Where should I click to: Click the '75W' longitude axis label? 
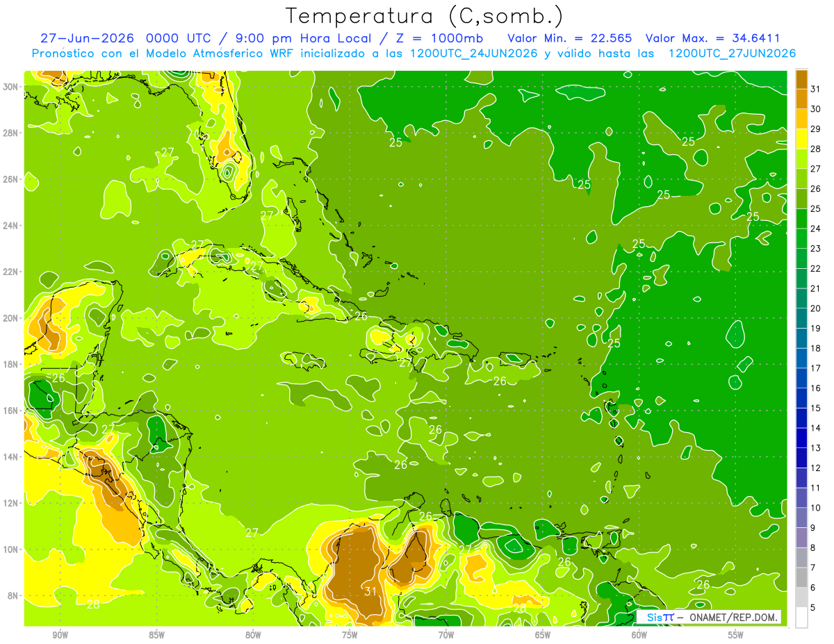350,635
